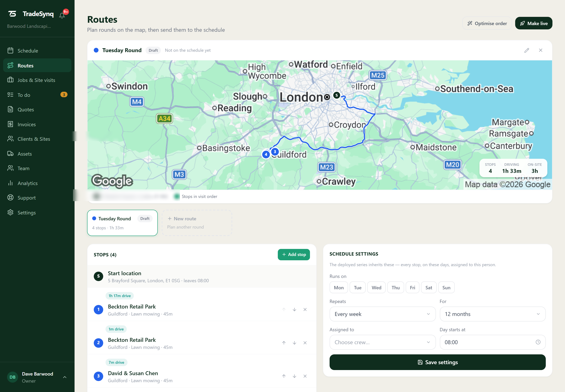The height and width of the screenshot is (392, 565).
Task: Toggle Fri in Runs on
Action: [412, 288]
